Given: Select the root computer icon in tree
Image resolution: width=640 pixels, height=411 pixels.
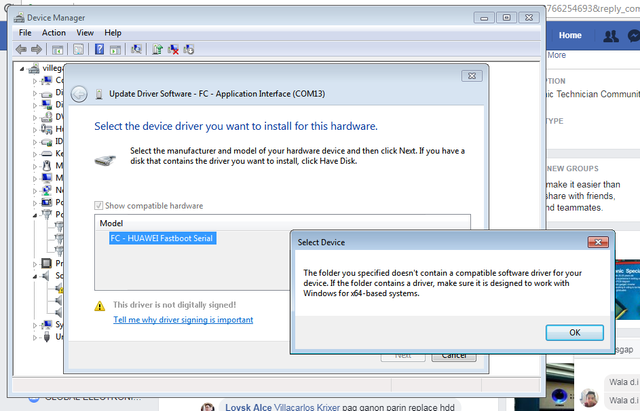Looking at the screenshot, I should (x=34, y=69).
